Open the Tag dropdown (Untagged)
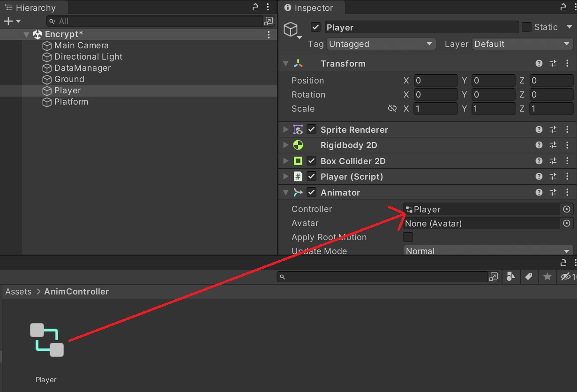 tap(382, 44)
